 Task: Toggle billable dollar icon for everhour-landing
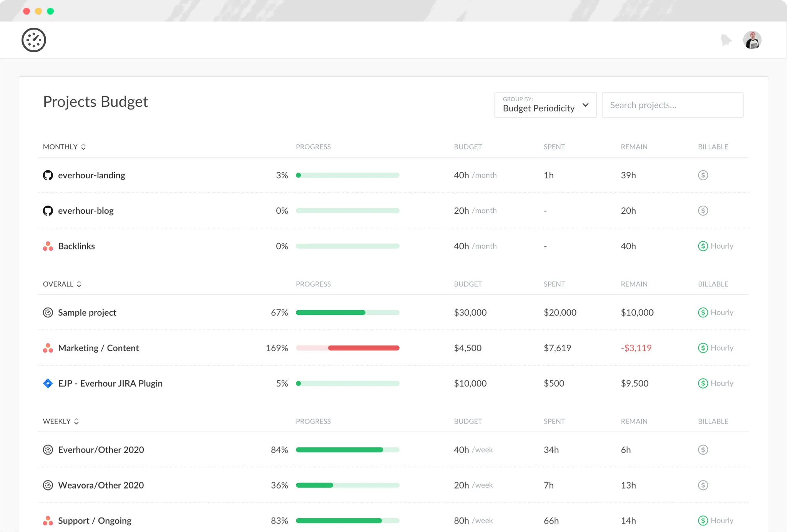tap(703, 175)
